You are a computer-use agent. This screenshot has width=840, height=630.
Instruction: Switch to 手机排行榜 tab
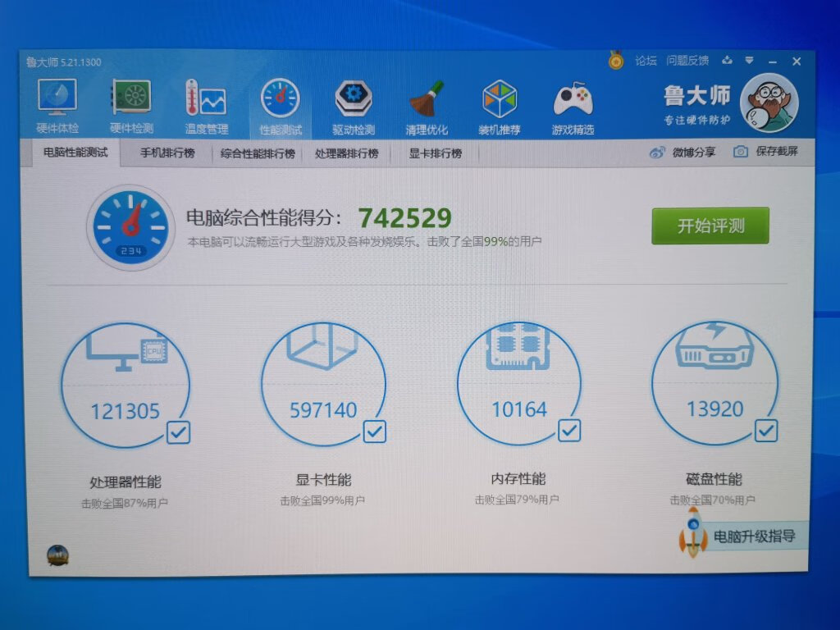point(167,153)
